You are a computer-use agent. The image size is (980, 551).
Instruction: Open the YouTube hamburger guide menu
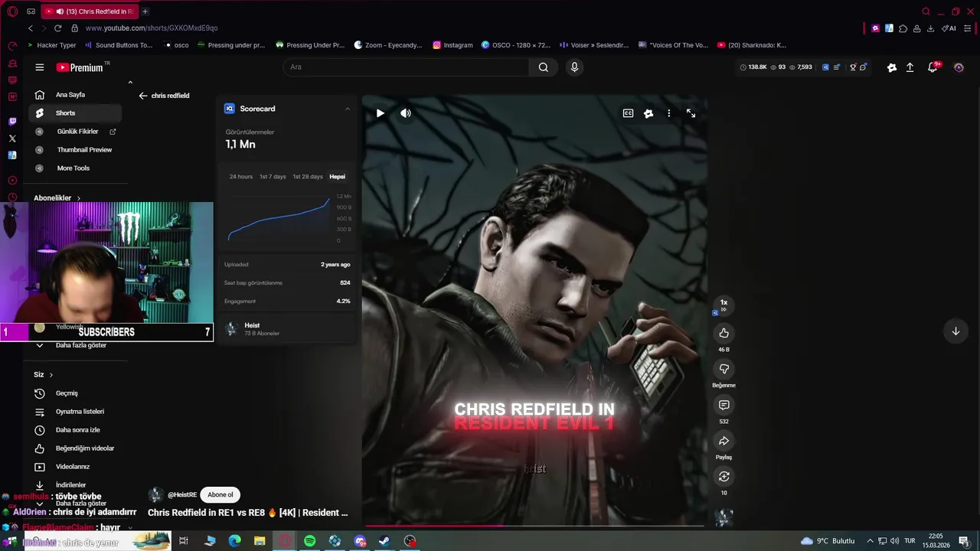click(39, 67)
